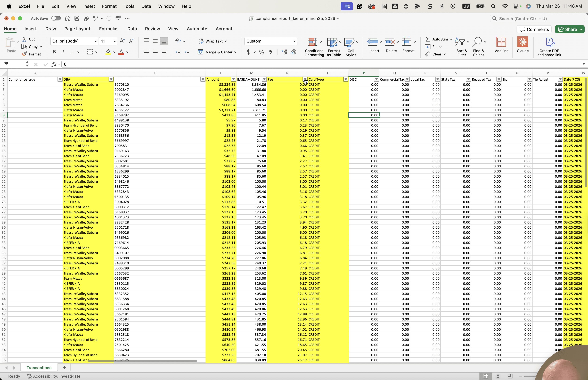
Task: Open the Amount column filter dropdown
Action: (x=233, y=79)
